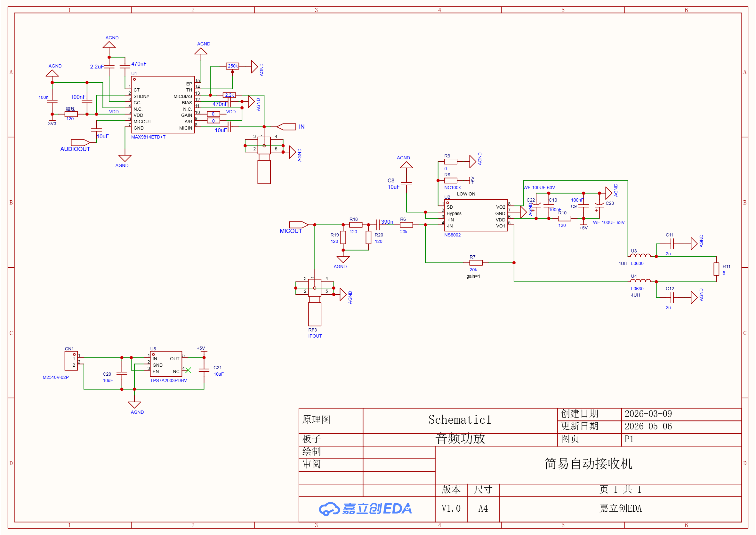Select inductor U4 coil symbol
Viewport: 756px width, 535px height.
coord(640,281)
